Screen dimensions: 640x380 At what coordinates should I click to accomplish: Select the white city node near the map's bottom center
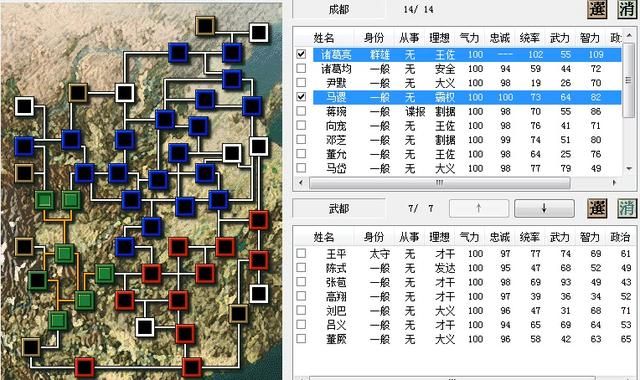point(144,327)
